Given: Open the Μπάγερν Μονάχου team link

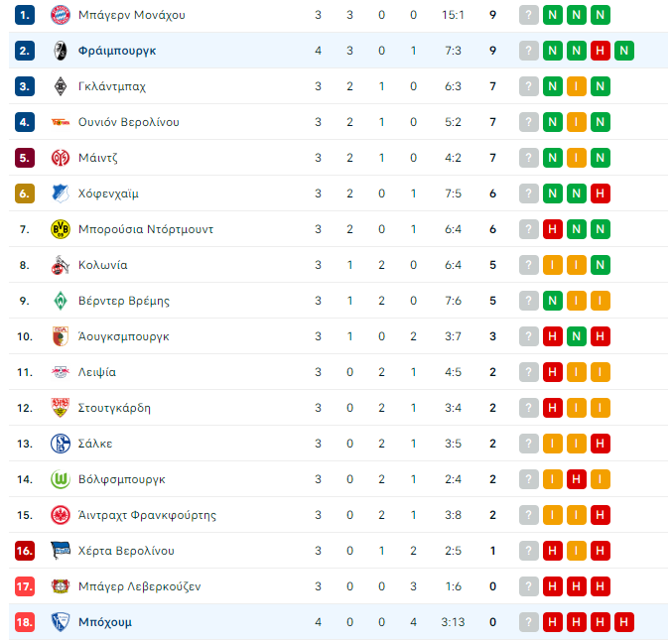Looking at the screenshot, I should pos(132,15).
